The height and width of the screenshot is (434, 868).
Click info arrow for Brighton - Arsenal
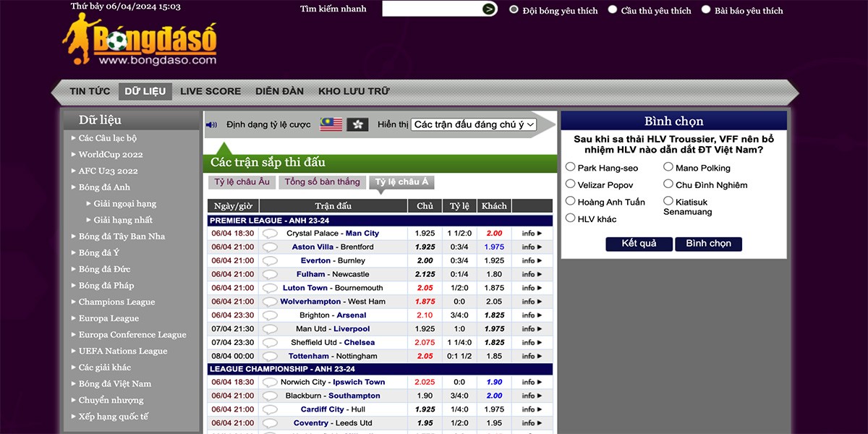pos(532,315)
